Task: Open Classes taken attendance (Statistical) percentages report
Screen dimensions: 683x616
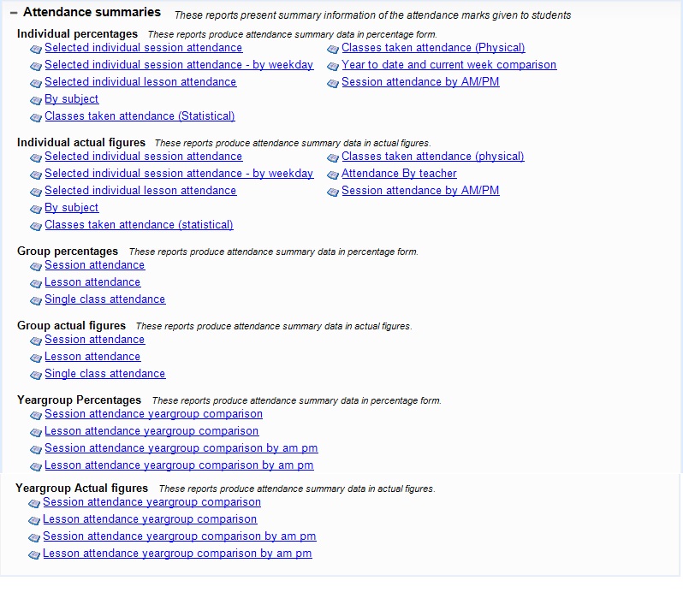Action: tap(140, 115)
